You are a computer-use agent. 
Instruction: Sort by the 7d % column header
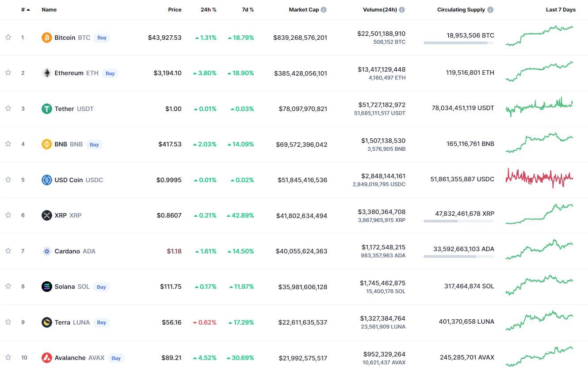point(248,10)
